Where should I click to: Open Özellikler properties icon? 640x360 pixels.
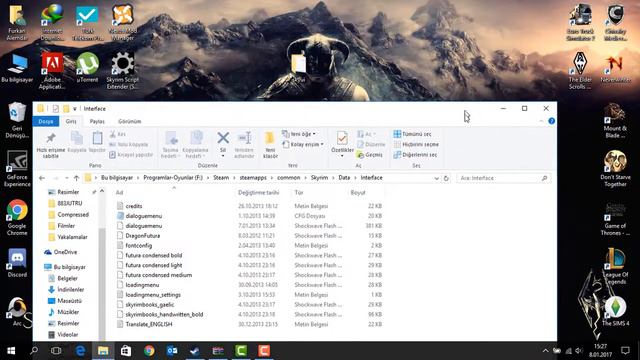pos(342,138)
